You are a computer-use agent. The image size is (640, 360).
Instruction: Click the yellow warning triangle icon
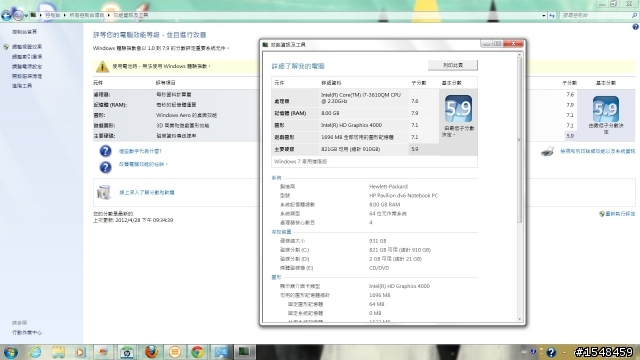pyautogui.click(x=102, y=66)
